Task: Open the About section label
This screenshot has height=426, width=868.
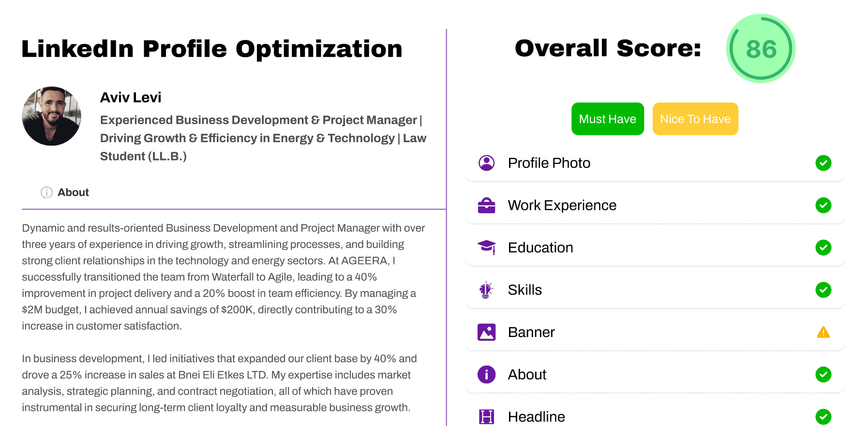Action: [73, 192]
